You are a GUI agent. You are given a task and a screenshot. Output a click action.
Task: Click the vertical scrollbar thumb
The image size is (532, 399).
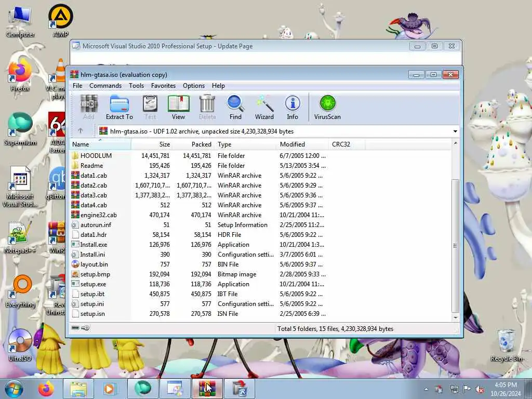tap(455, 245)
